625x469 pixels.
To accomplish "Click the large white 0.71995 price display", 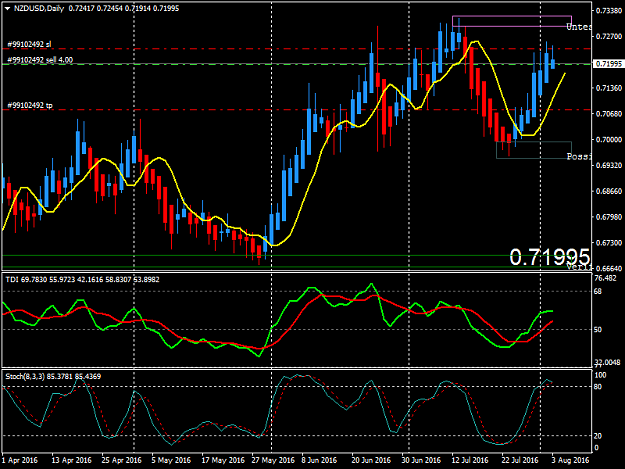I will pyautogui.click(x=549, y=257).
